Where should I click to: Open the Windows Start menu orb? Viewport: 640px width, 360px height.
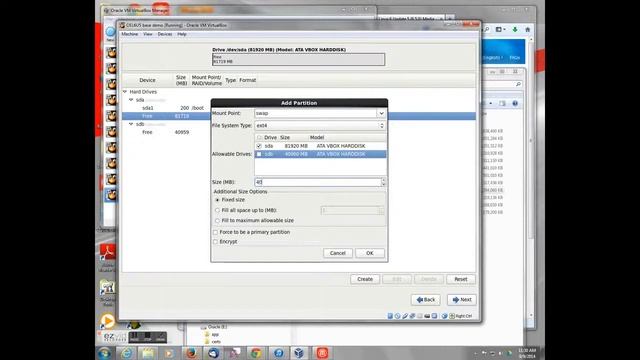[104, 353]
